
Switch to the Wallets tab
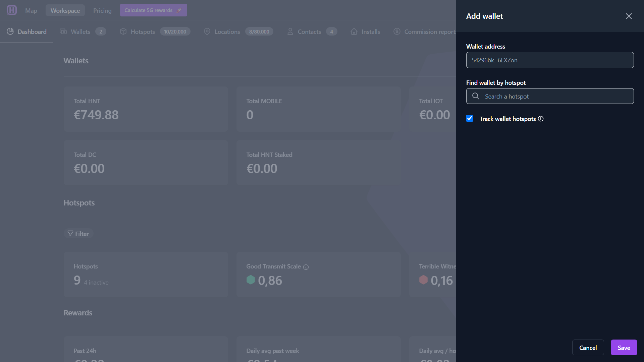83,32
